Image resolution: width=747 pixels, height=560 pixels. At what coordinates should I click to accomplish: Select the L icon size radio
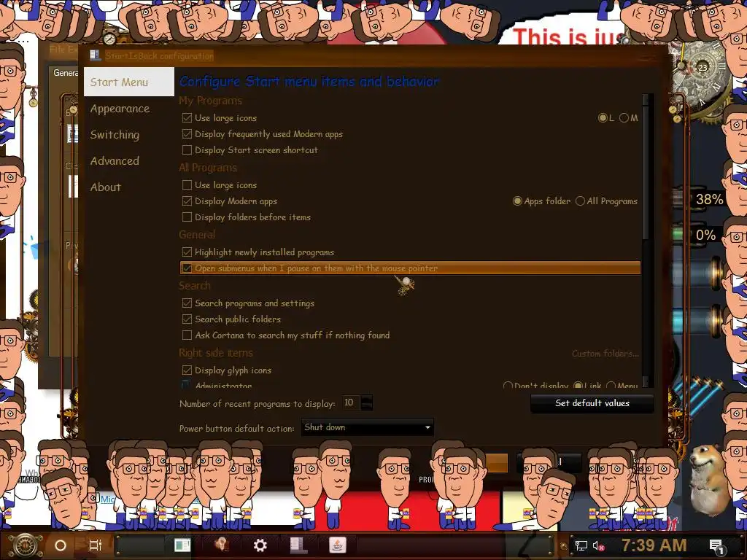click(603, 117)
